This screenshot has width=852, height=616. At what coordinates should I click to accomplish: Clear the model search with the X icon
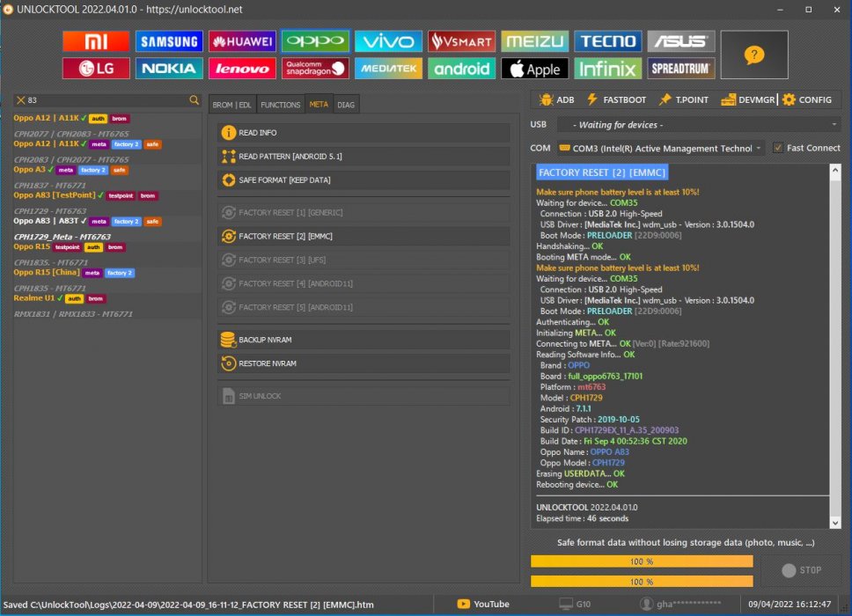pos(20,100)
